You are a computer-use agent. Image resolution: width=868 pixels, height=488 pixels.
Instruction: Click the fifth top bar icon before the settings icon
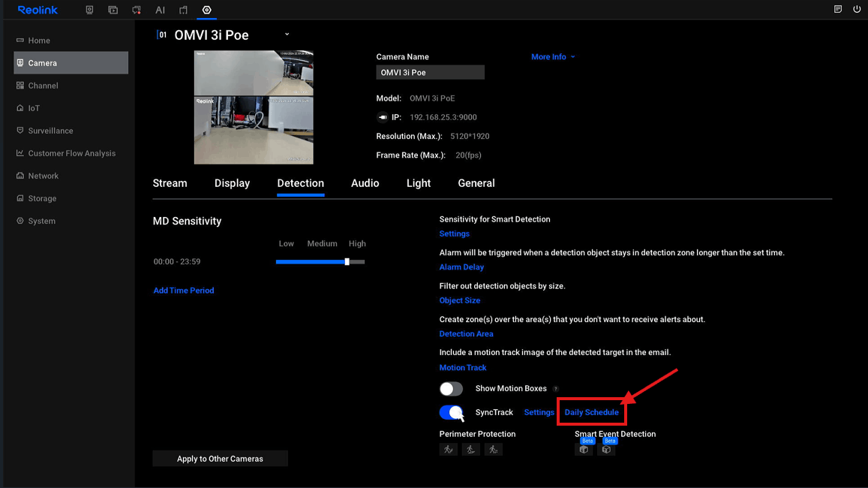click(183, 10)
